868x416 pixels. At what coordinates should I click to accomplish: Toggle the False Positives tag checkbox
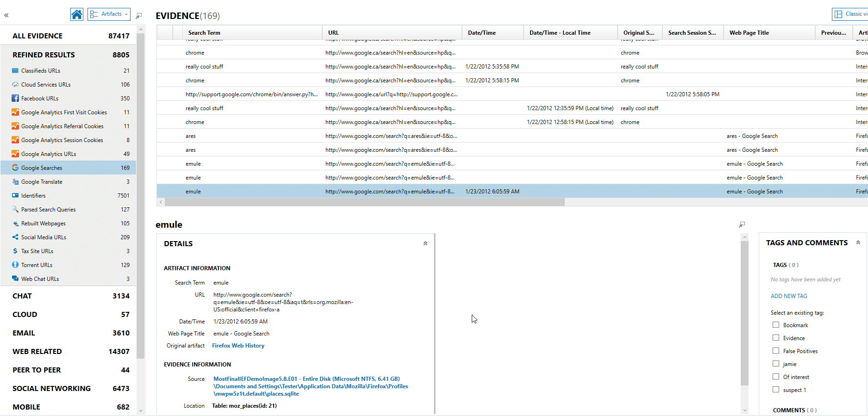click(x=776, y=351)
